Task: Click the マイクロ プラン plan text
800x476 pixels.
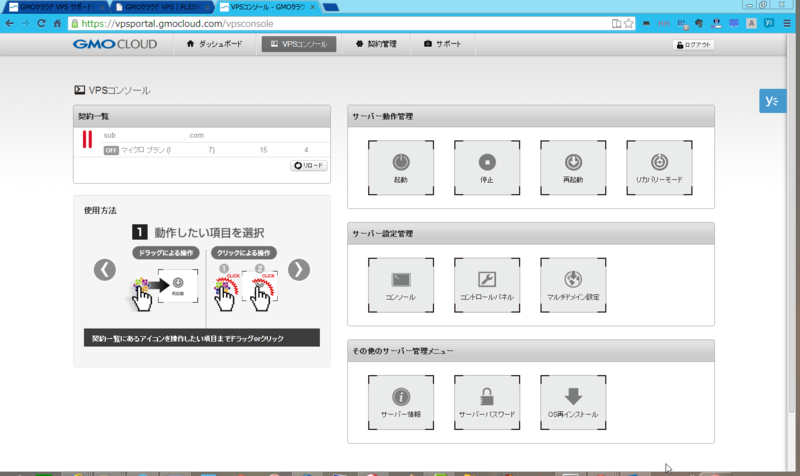Action: point(145,150)
